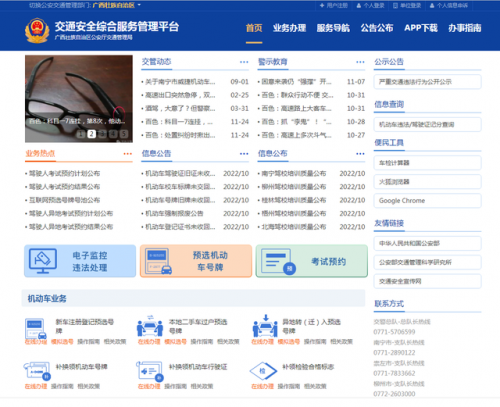Click the 电子监控违法处理 label text
Image resolution: width=500 pixels, height=407 pixels.
90,261
